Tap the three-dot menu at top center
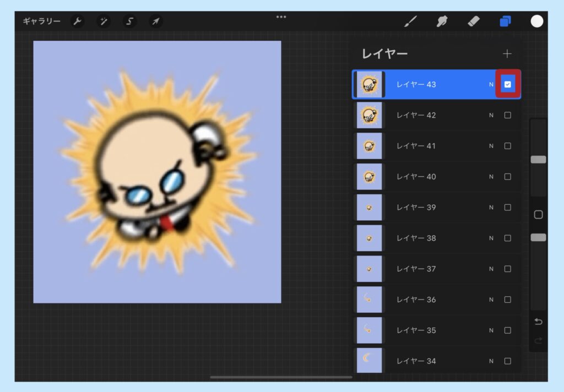 pyautogui.click(x=281, y=17)
